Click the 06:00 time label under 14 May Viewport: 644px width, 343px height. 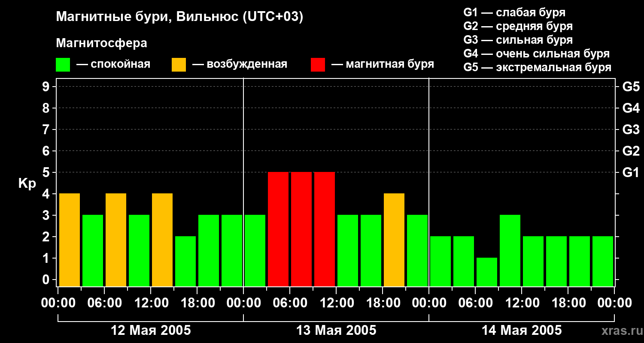(475, 303)
